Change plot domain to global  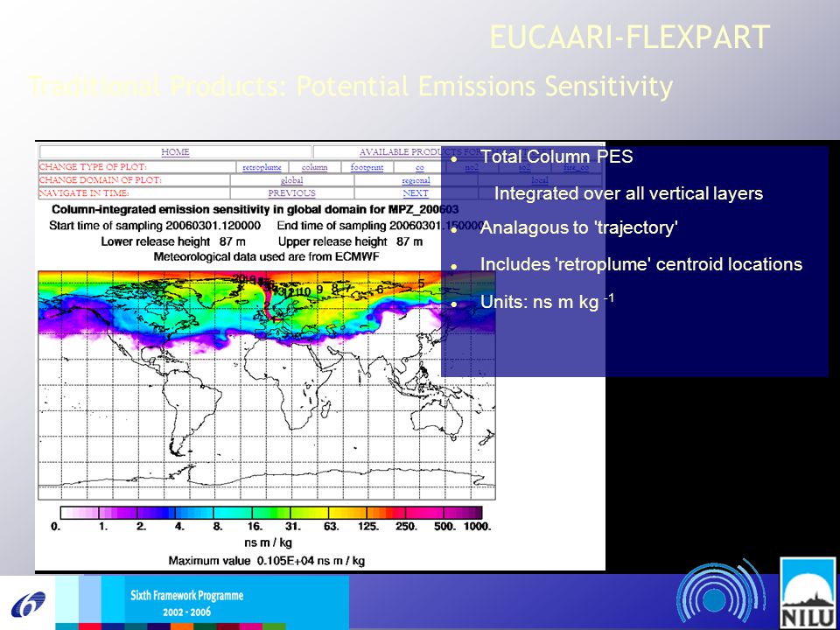click(x=292, y=180)
